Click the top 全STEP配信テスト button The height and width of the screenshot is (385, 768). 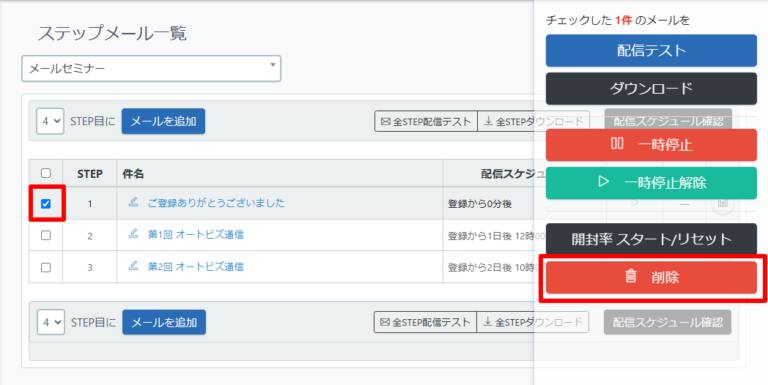pyautogui.click(x=426, y=121)
